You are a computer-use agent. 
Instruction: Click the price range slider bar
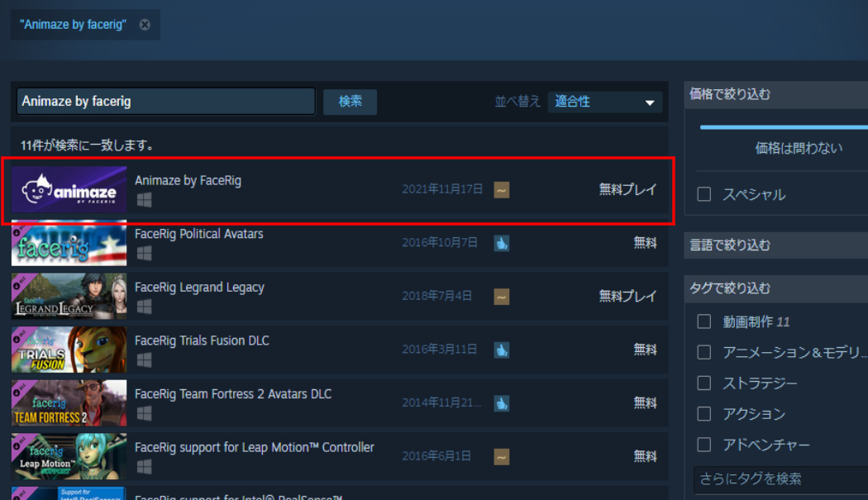pos(784,127)
